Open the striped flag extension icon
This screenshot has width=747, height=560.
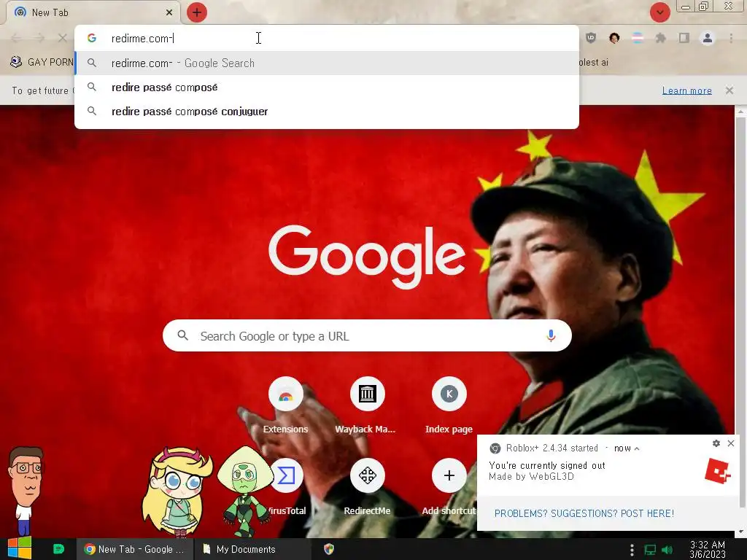638,38
